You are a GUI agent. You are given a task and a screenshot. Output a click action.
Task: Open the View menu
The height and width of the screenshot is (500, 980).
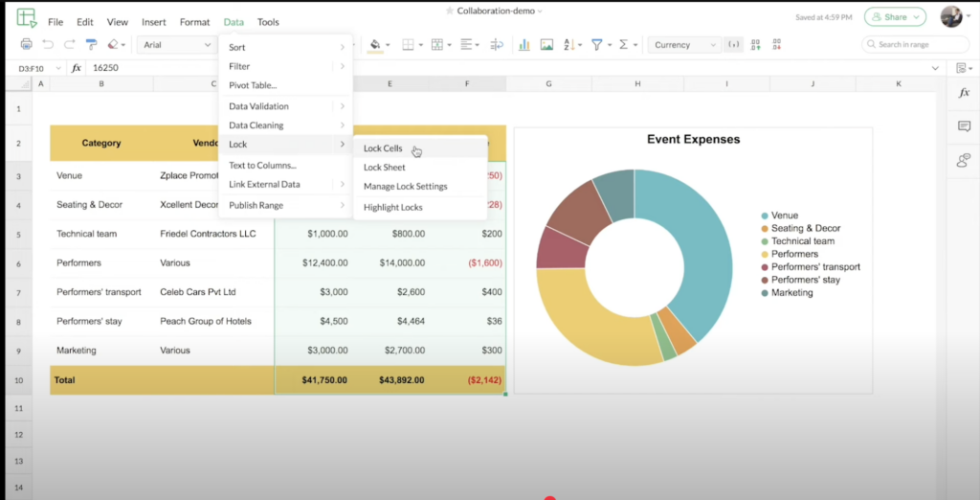(x=118, y=22)
